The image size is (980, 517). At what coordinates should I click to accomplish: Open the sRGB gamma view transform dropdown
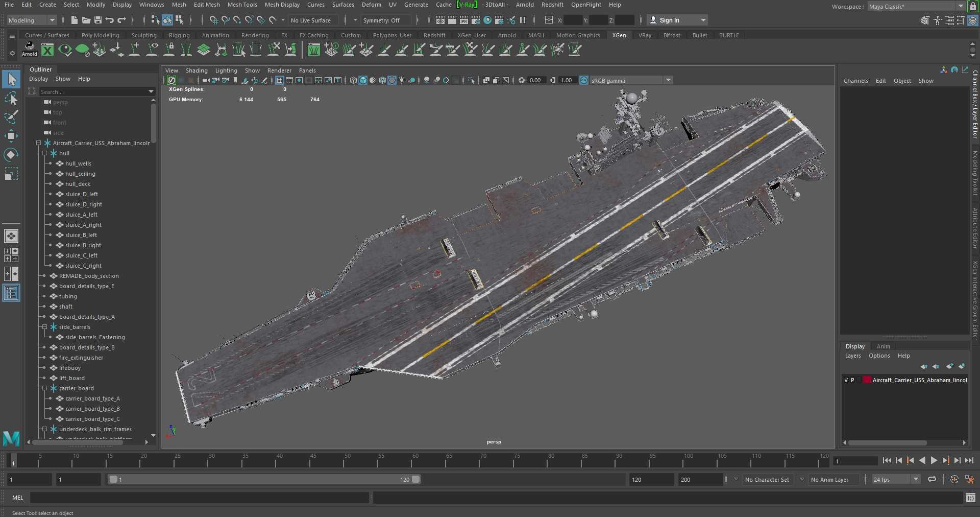[x=631, y=80]
